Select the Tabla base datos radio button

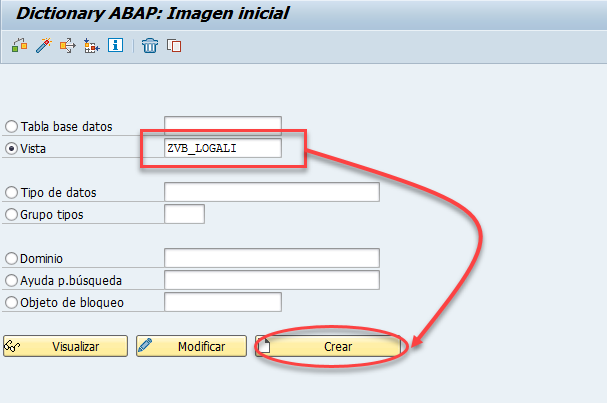coord(11,126)
